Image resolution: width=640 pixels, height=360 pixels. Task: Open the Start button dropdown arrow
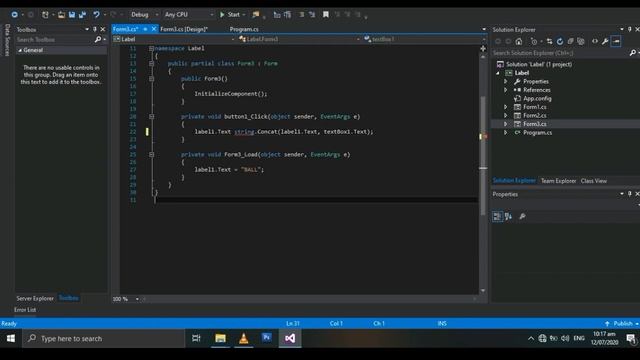point(244,15)
